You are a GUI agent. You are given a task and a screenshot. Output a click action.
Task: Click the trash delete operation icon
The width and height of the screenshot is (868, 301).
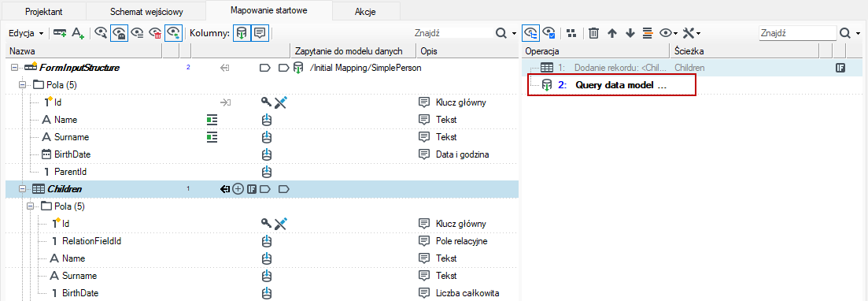(593, 33)
